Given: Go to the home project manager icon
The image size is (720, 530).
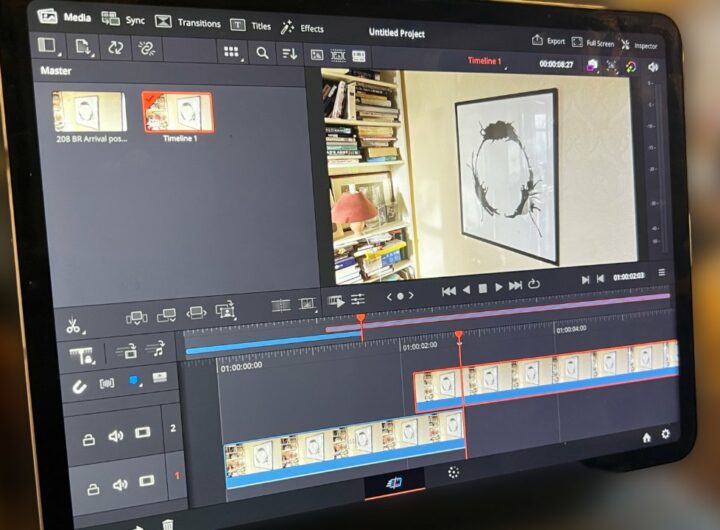Looking at the screenshot, I should (646, 436).
